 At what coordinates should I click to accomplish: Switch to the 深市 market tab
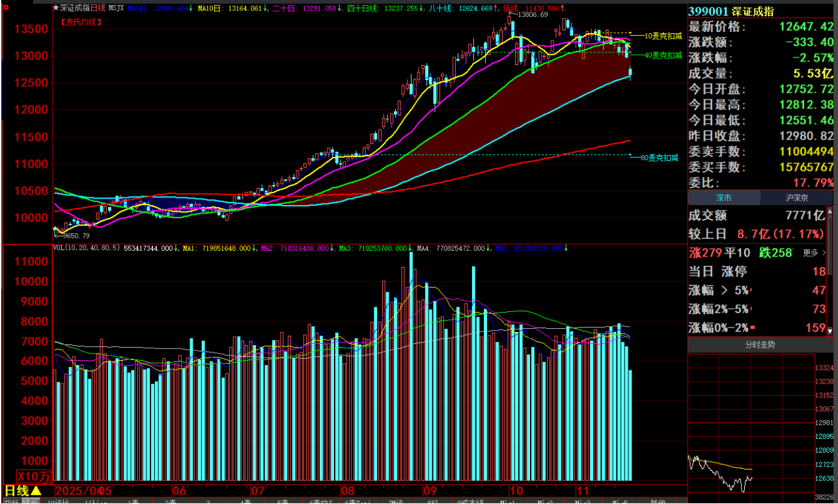click(723, 198)
